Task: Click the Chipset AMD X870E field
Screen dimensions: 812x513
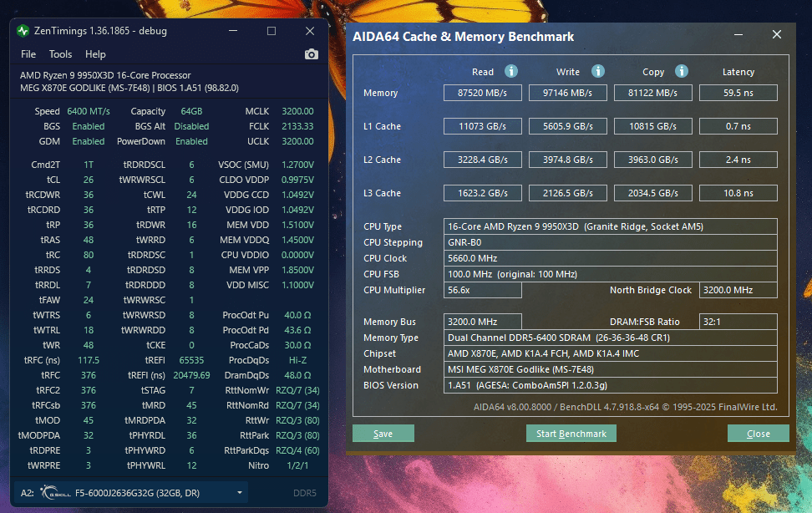Action: click(x=611, y=353)
